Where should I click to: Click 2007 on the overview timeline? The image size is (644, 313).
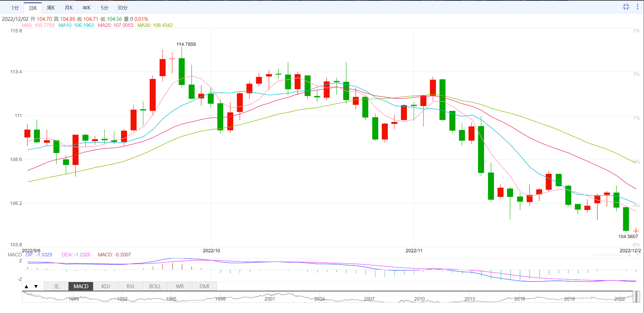[x=369, y=299]
